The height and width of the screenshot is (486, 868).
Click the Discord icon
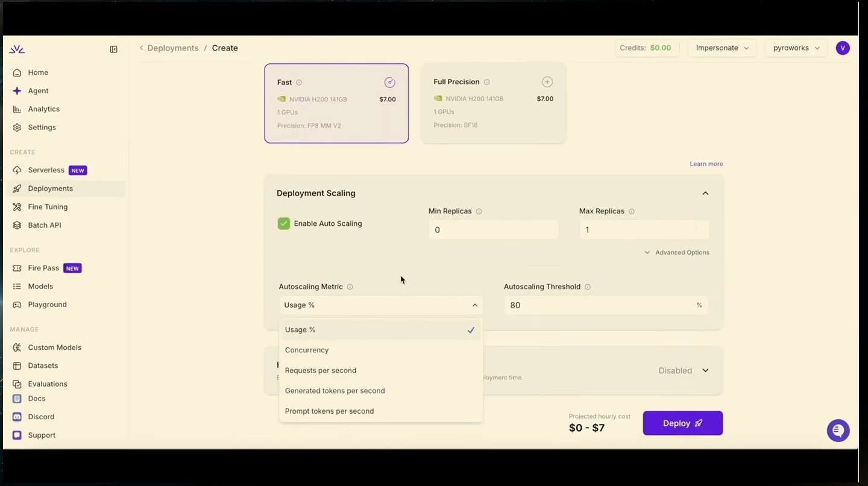point(17,417)
